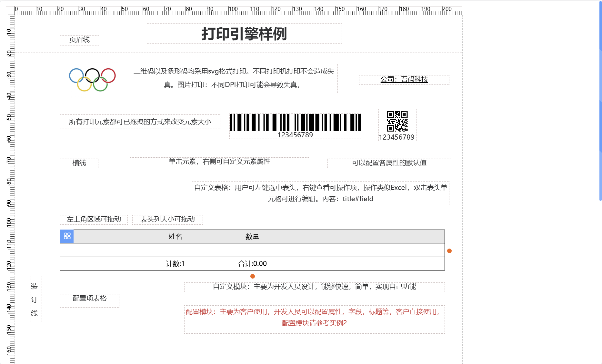Click the 计数:1 footer cell

tap(176, 263)
